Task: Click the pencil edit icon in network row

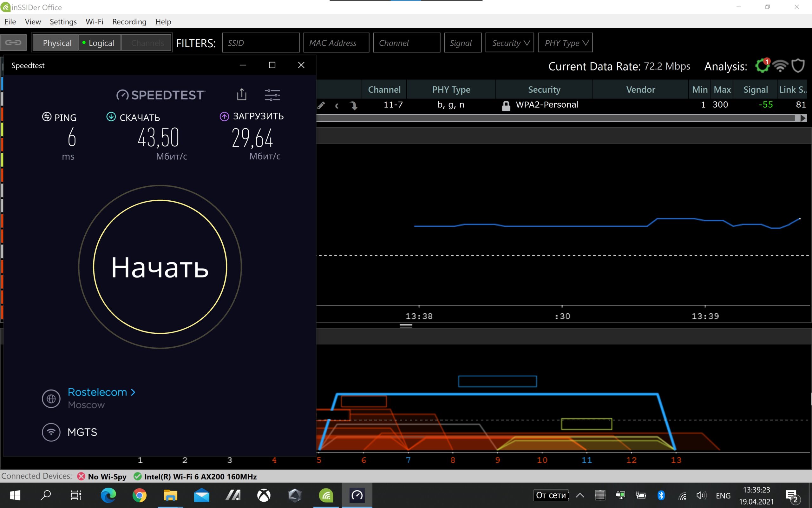Action: (x=321, y=105)
